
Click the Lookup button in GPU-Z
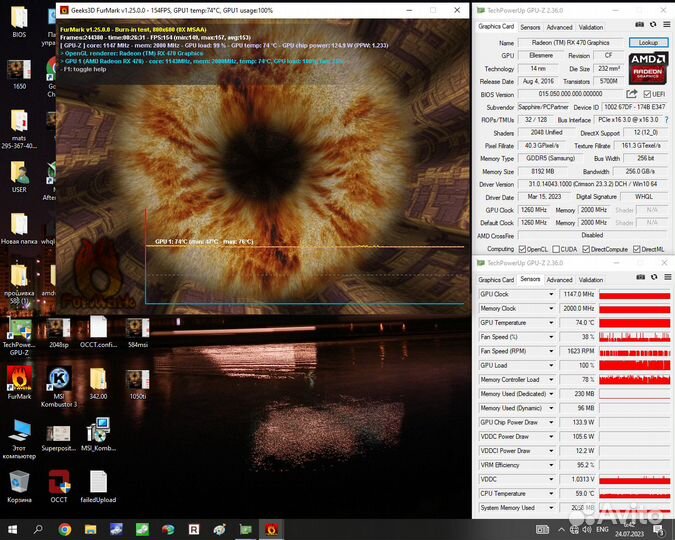[x=648, y=43]
